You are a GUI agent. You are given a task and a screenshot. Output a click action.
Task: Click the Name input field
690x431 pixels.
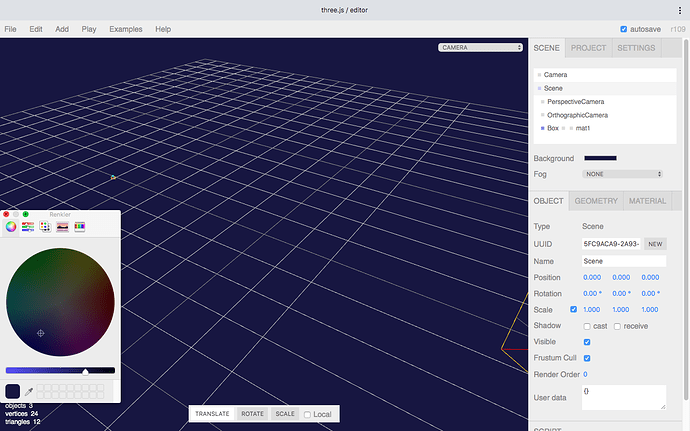point(624,261)
